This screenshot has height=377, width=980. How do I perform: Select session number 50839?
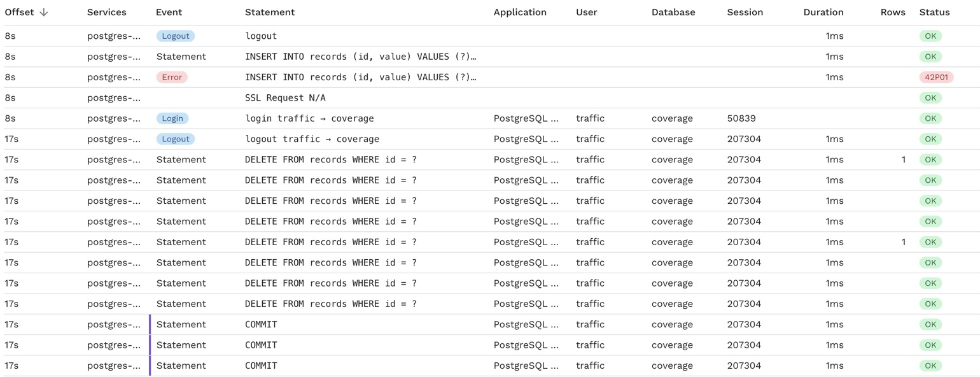point(741,118)
